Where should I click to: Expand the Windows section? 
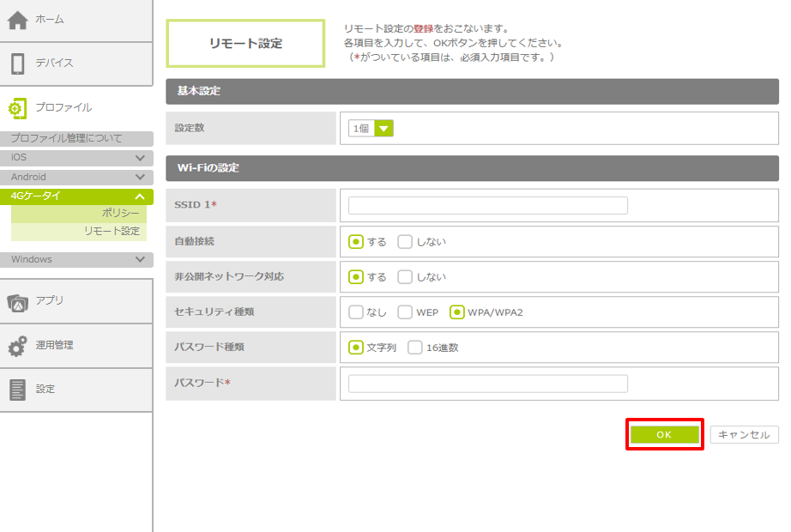click(x=141, y=259)
